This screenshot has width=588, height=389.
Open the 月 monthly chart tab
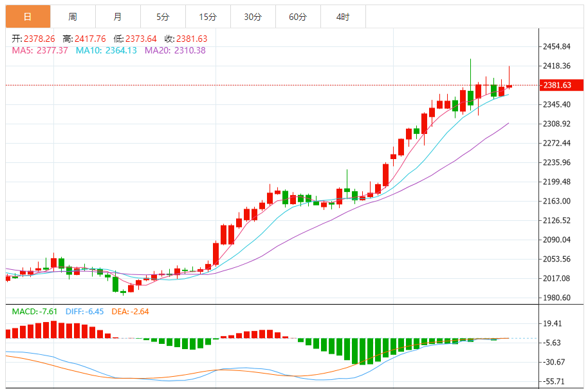[117, 17]
